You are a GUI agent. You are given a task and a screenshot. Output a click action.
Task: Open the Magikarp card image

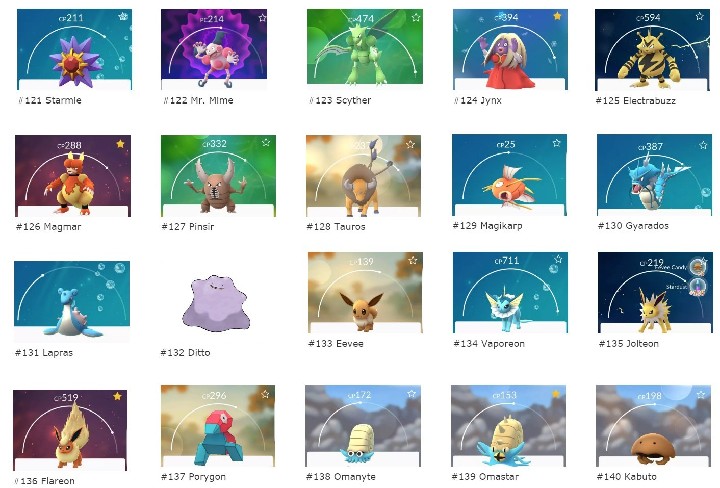click(x=509, y=175)
